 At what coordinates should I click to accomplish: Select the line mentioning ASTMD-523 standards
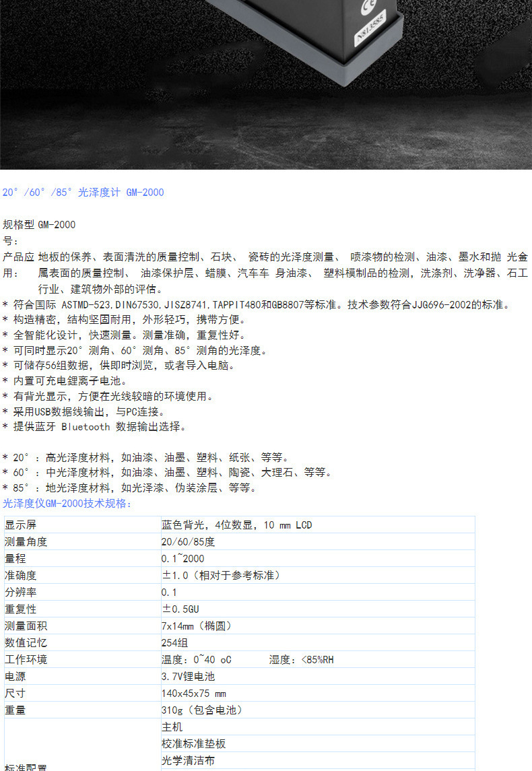pos(256,305)
